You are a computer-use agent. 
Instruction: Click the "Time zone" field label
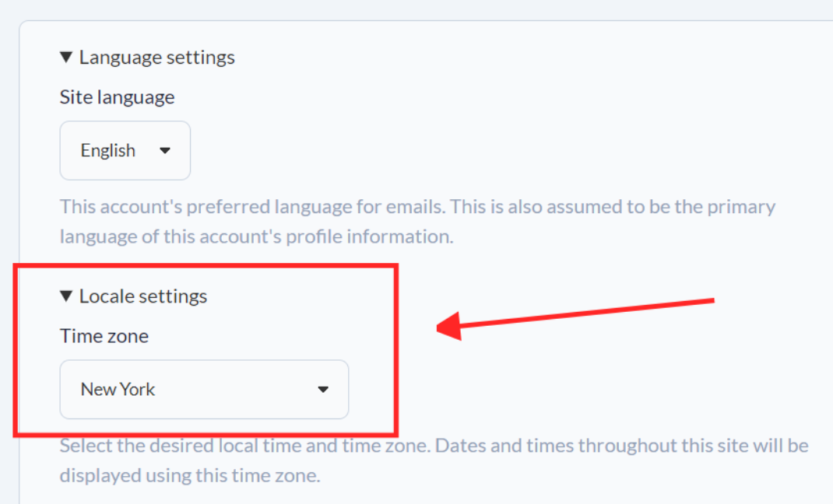pyautogui.click(x=104, y=336)
